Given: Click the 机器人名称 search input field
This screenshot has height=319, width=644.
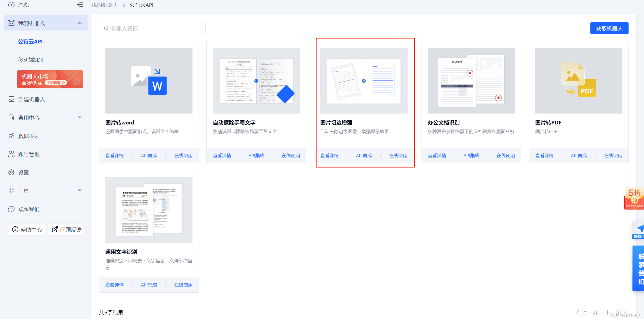Looking at the screenshot, I should pos(152,28).
